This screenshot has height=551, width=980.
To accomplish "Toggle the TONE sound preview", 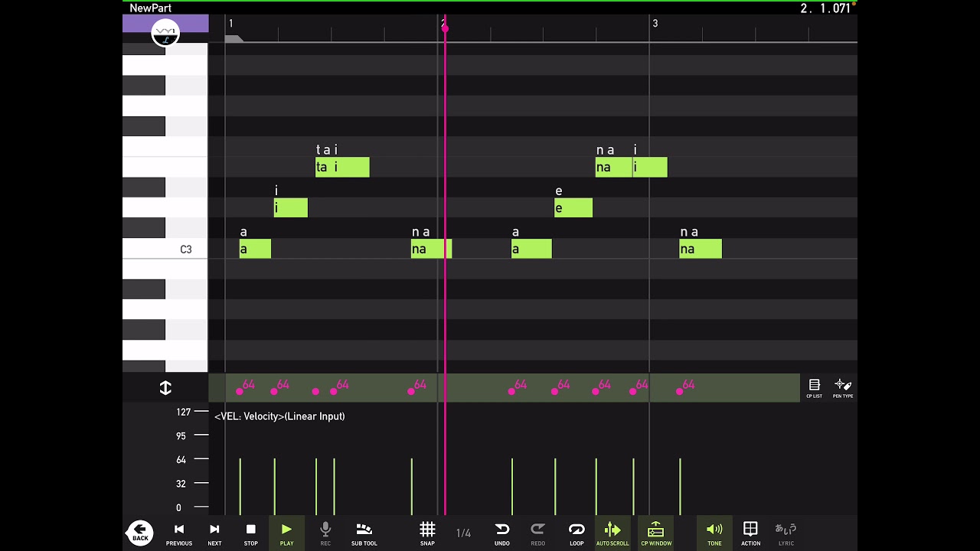I will [714, 533].
